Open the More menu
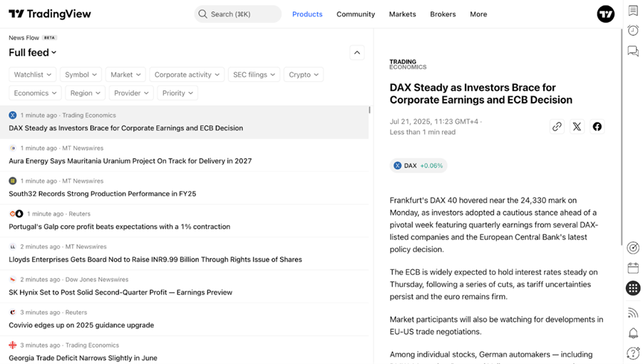Viewport: 643px width, 364px height. coord(478,14)
